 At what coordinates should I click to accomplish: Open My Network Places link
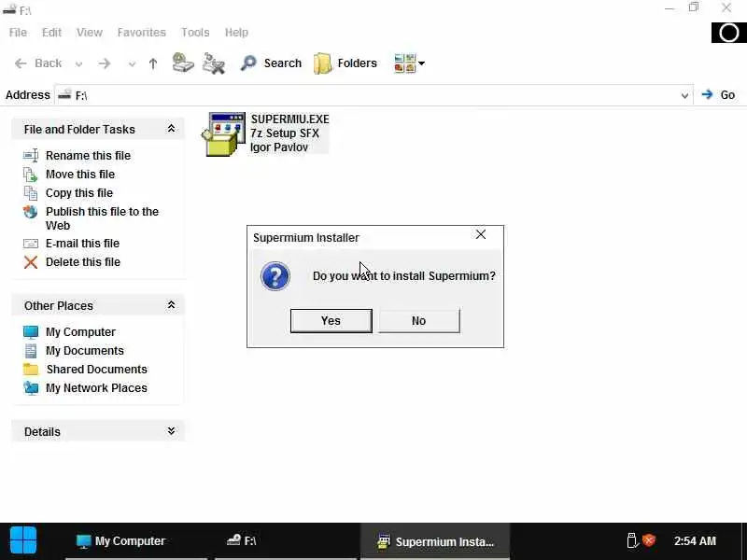pos(96,388)
